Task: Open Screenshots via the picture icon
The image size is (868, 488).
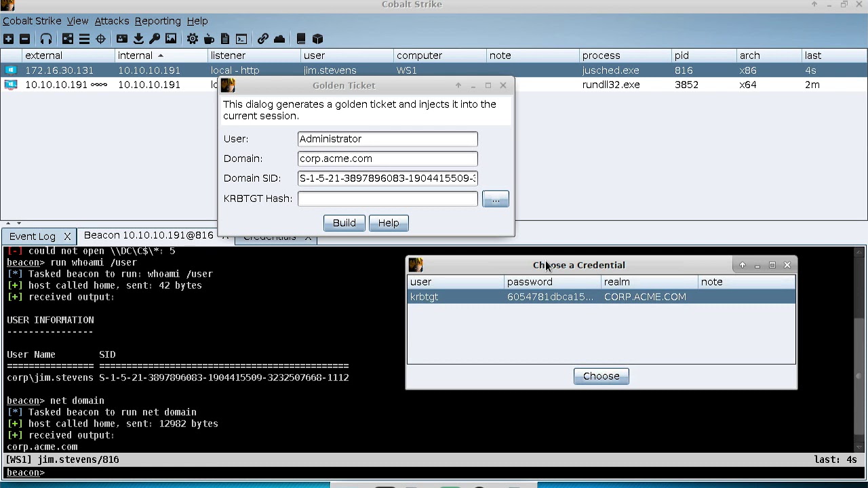Action: (x=171, y=39)
